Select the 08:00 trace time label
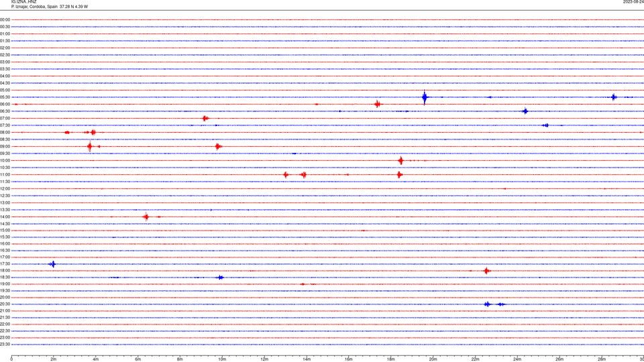Image resolution: width=644 pixels, height=362 pixels. click(x=5, y=133)
